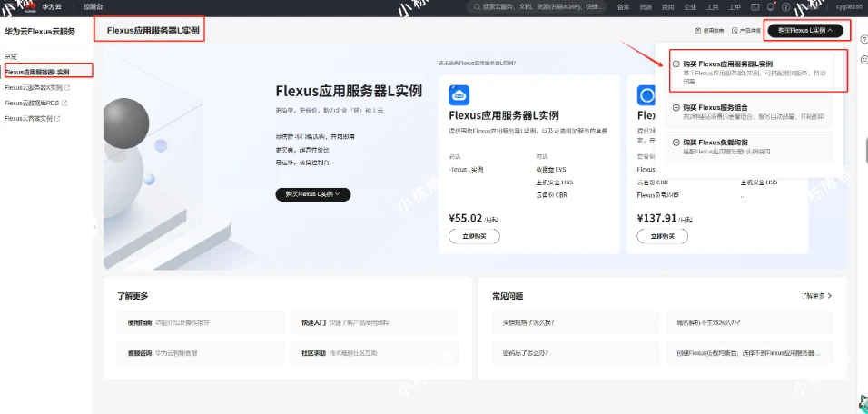This screenshot has height=414, width=868.
Task: Open the notifications bell icon
Action: (x=770, y=7)
